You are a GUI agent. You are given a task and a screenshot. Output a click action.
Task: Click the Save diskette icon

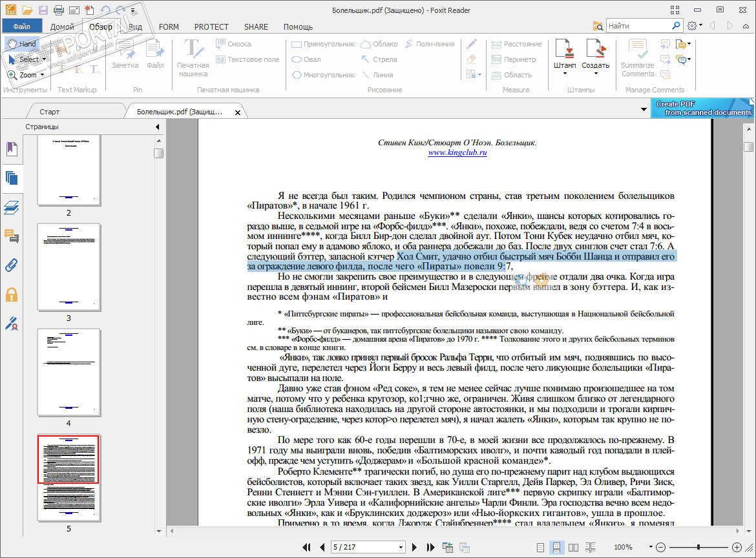coord(43,10)
